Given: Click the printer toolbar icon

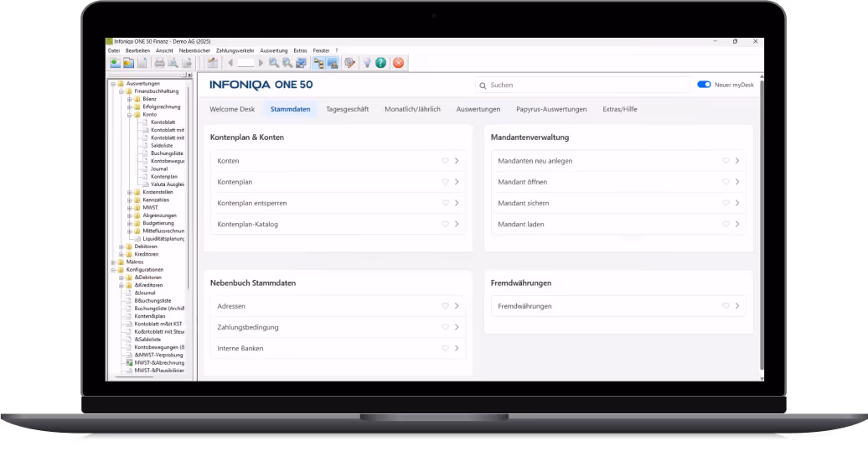Looking at the screenshot, I should 159,63.
